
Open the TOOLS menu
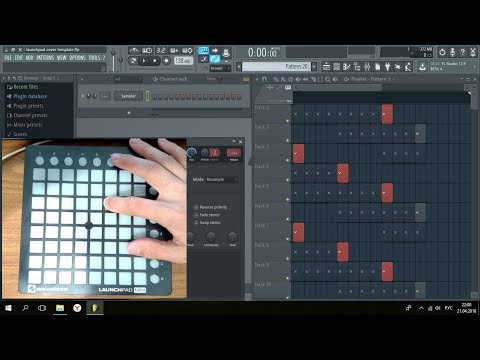coord(94,58)
